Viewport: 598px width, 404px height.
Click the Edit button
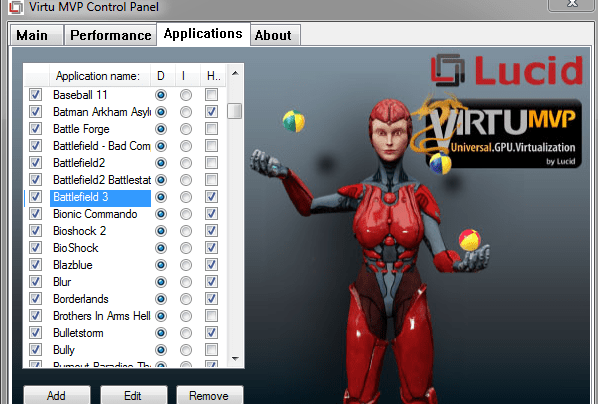[x=133, y=395]
